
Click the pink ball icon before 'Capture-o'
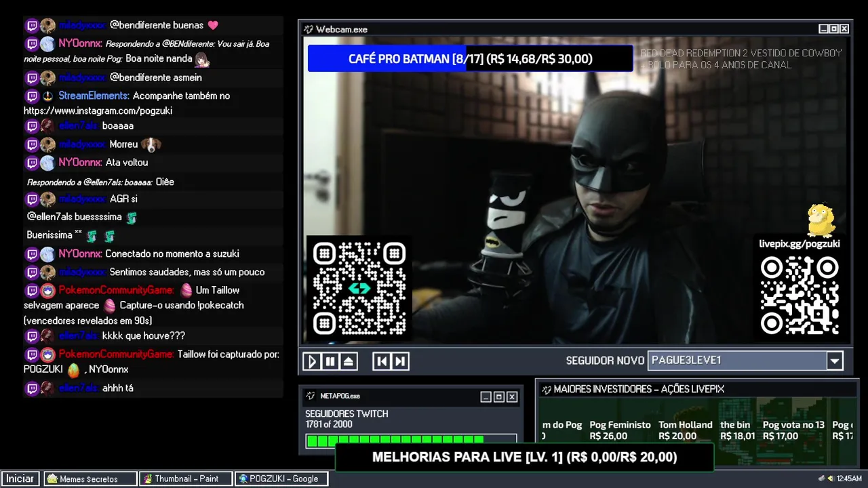pyautogui.click(x=109, y=305)
